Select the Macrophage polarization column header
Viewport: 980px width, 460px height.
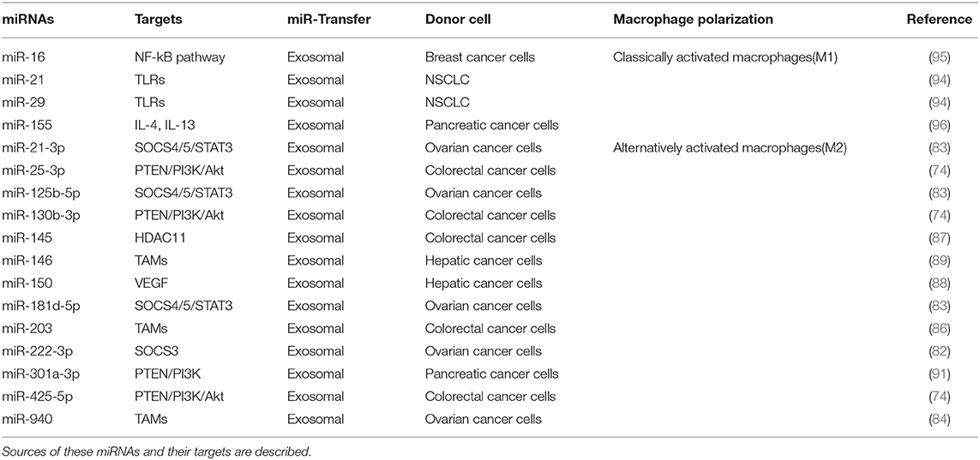pos(693,20)
